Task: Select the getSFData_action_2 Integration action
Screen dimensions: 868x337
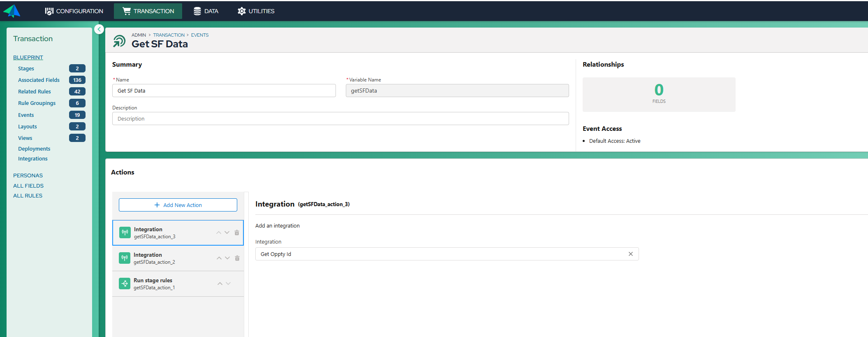Action: [x=178, y=258]
